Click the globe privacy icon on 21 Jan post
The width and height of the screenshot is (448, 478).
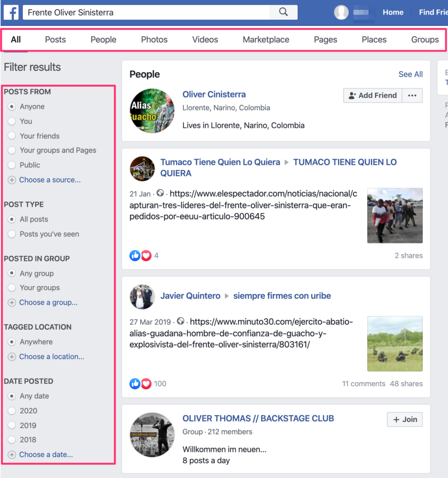coord(160,193)
